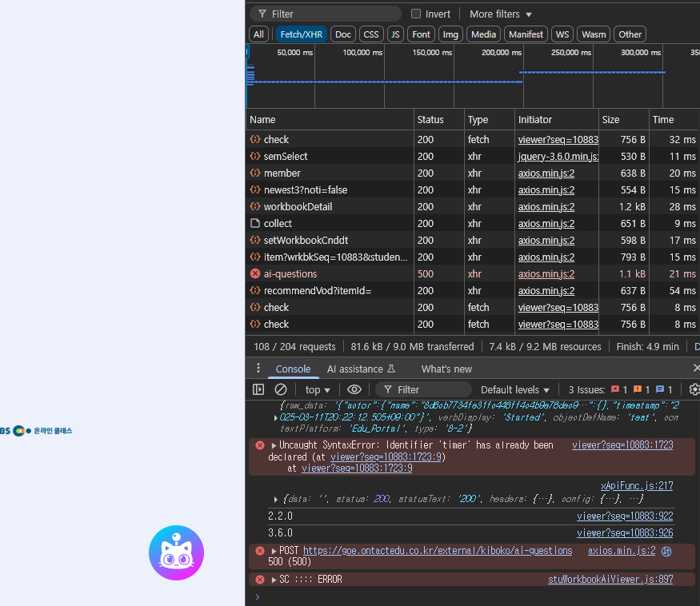This screenshot has height=606, width=700.
Task: Open the top JavaScript context dropdown
Action: tap(318, 389)
